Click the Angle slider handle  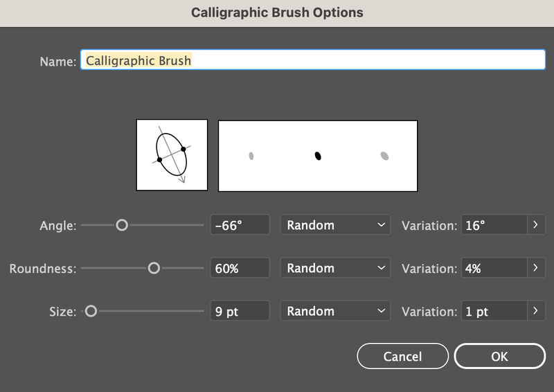pyautogui.click(x=122, y=225)
